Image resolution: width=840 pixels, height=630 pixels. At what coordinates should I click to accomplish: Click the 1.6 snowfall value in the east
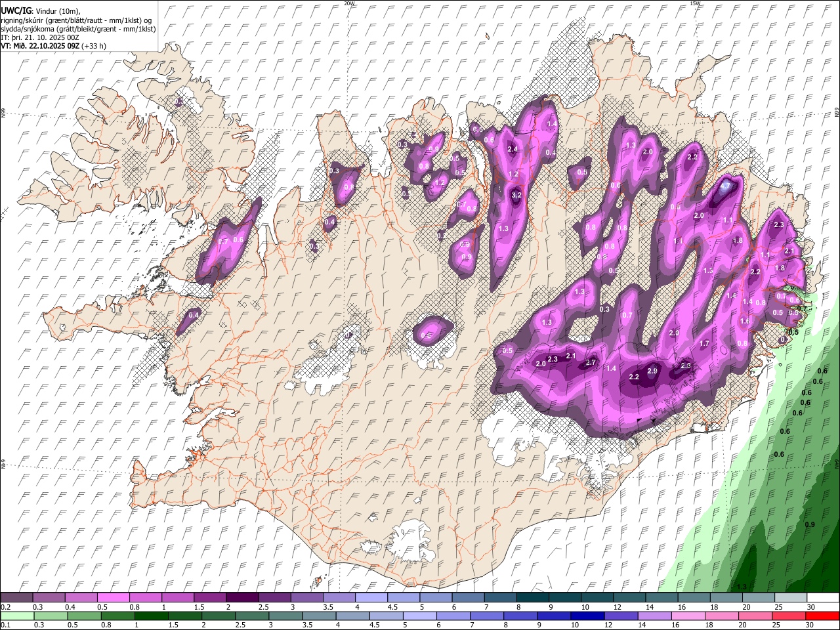point(745,322)
